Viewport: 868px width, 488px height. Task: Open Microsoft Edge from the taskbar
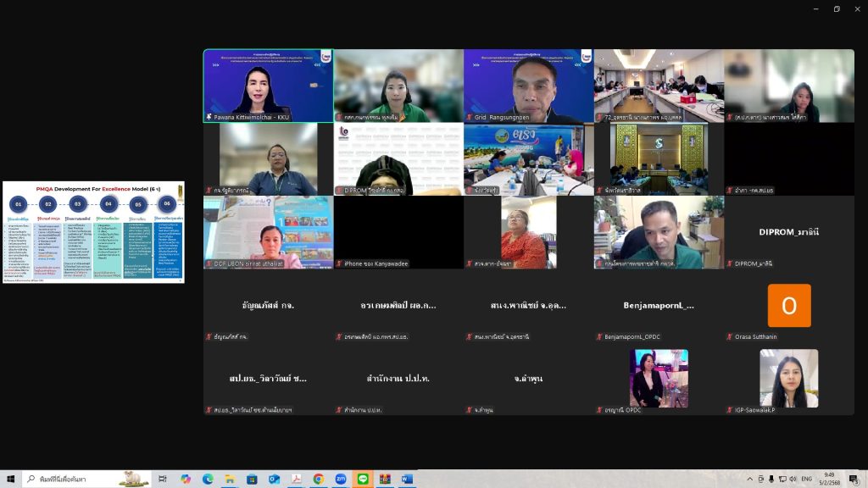click(208, 479)
